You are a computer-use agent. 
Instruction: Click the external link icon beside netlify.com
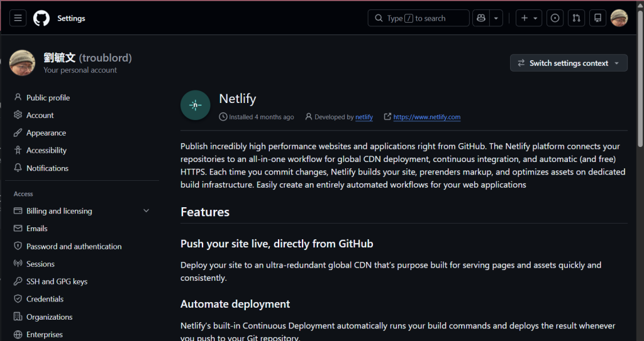[387, 117]
